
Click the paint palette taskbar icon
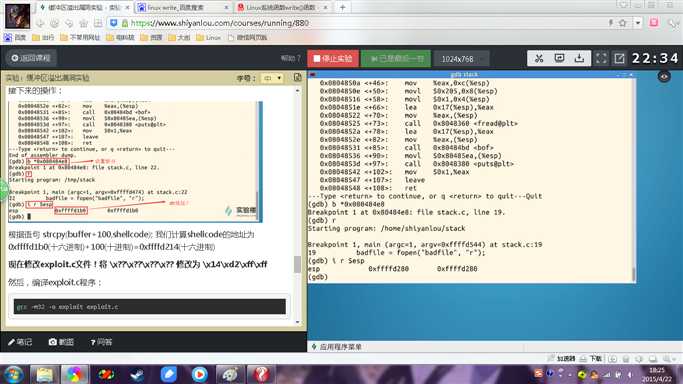tap(230, 374)
